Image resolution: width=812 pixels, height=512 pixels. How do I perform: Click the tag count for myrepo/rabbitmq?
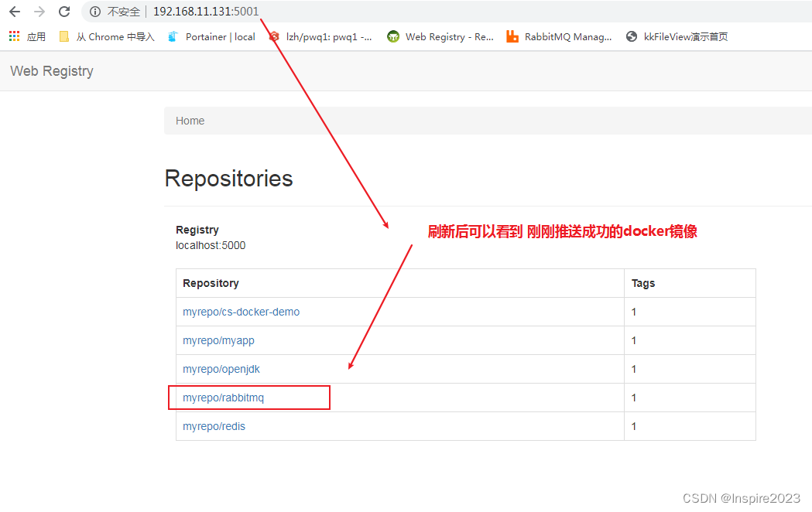(x=634, y=398)
